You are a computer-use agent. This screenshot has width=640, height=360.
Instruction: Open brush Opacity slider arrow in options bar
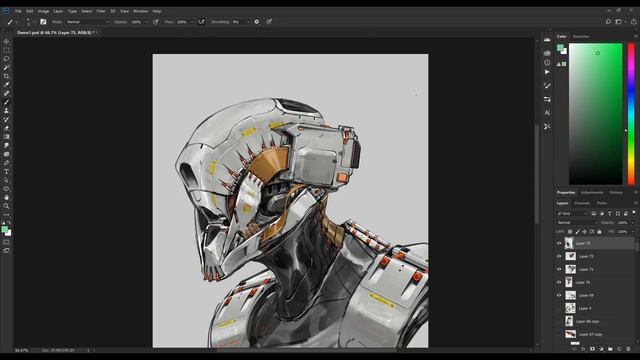tap(147, 22)
